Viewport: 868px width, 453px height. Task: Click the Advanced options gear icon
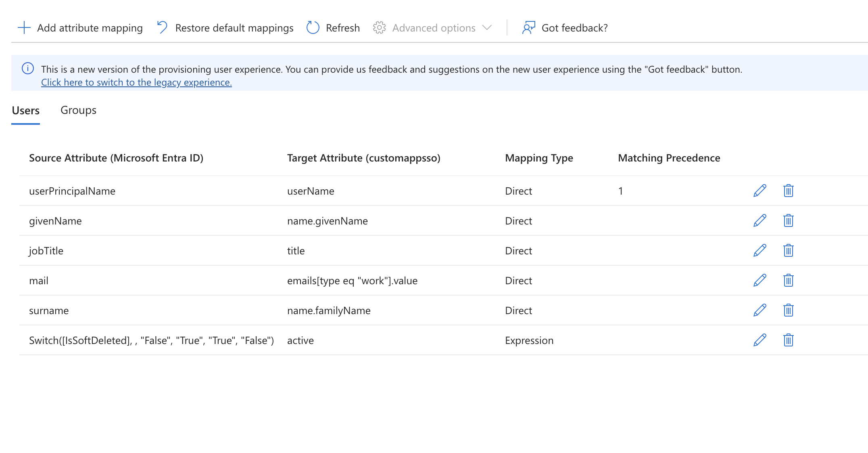click(379, 27)
